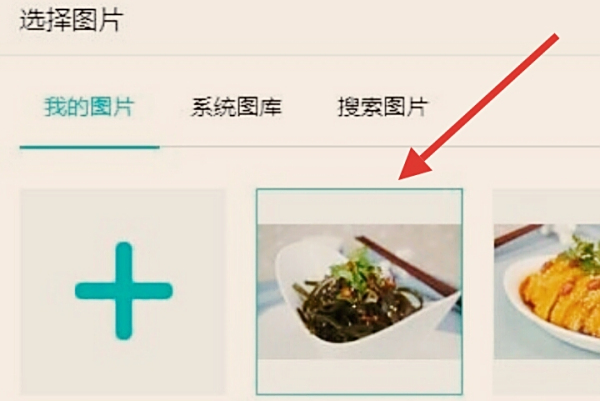The image size is (600, 401).
Task: Pick the highlighted image with teal border
Action: [x=359, y=291]
